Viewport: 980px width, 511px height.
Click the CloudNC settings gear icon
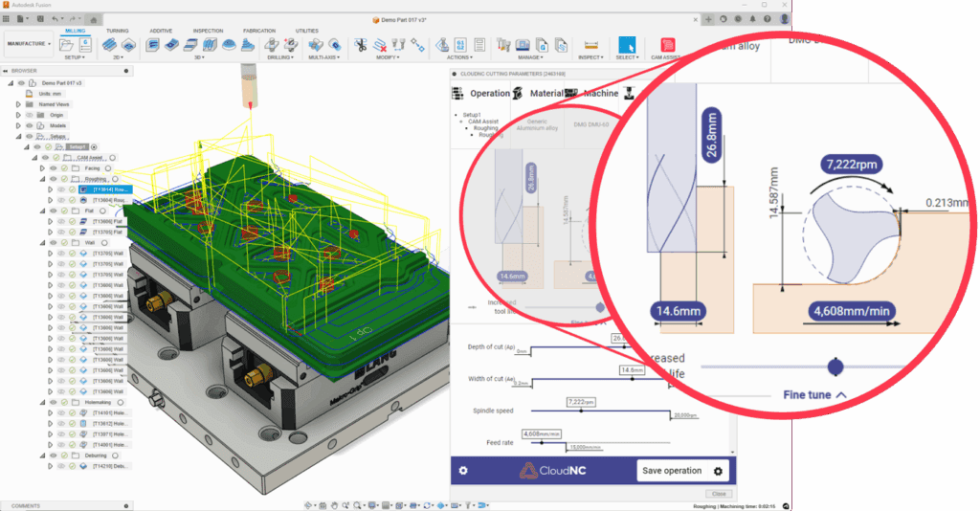pos(463,471)
